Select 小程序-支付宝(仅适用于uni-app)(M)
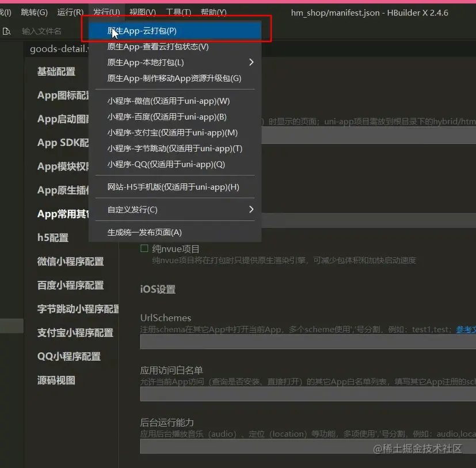Viewport: 476px width, 468px height. pos(175,133)
